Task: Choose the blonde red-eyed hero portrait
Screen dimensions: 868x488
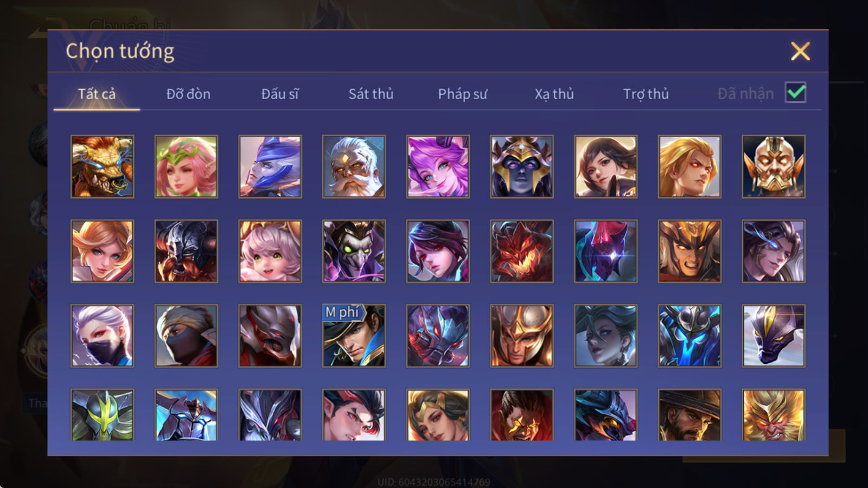Action: coord(690,166)
